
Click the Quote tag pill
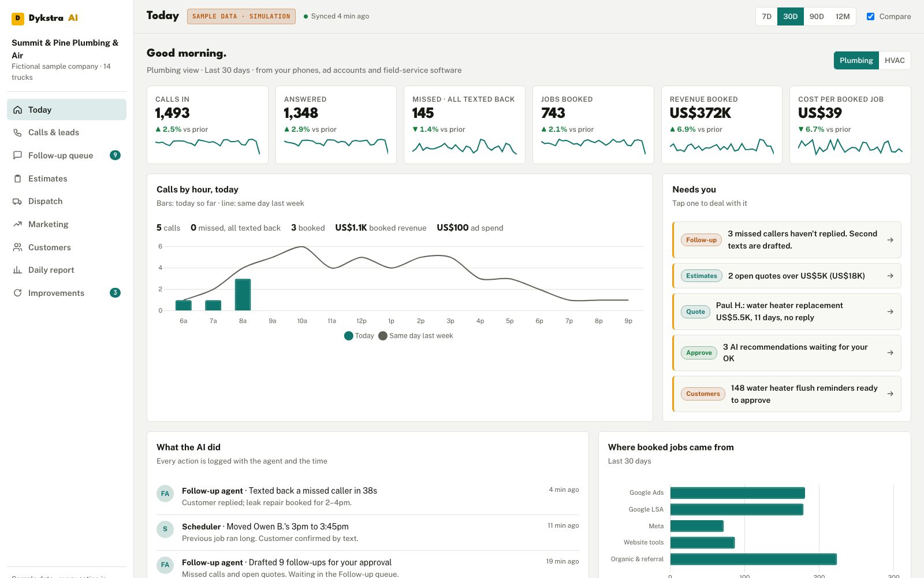[x=695, y=312]
